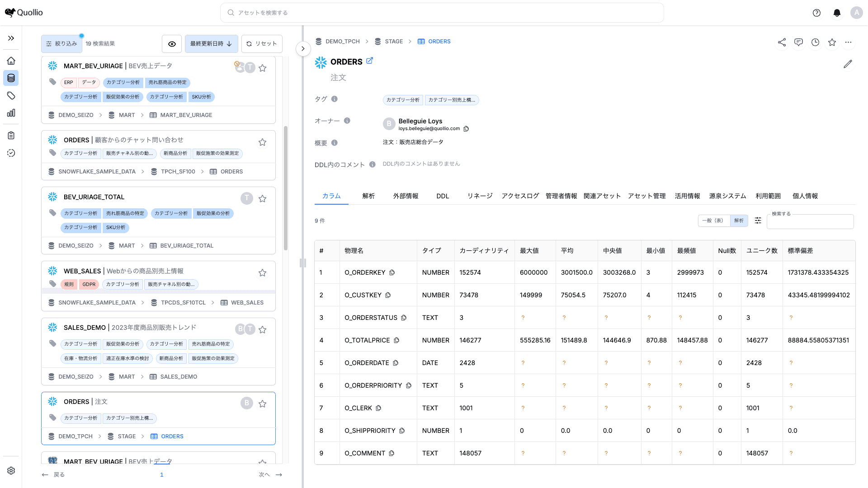Copy the O_ORDERKEY column name
The height and width of the screenshot is (488, 868).
[x=392, y=272]
